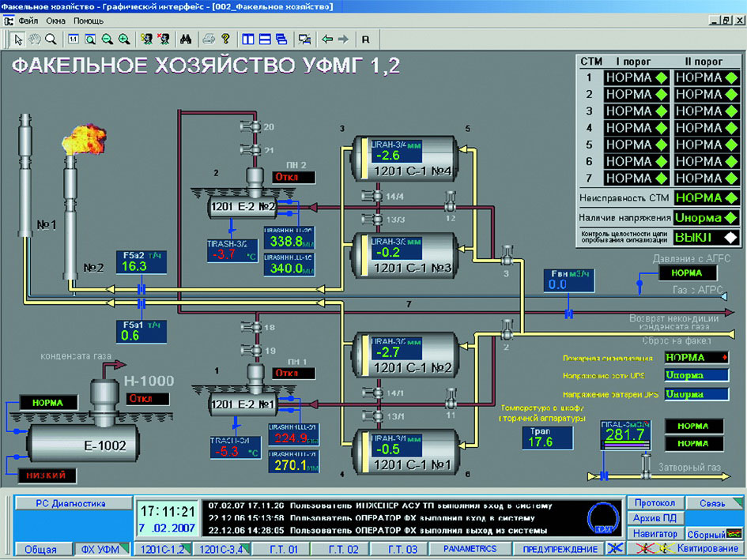Tile windows horizontally with the toolbar icon
Image resolution: width=747 pixels, height=560 pixels.
265,38
